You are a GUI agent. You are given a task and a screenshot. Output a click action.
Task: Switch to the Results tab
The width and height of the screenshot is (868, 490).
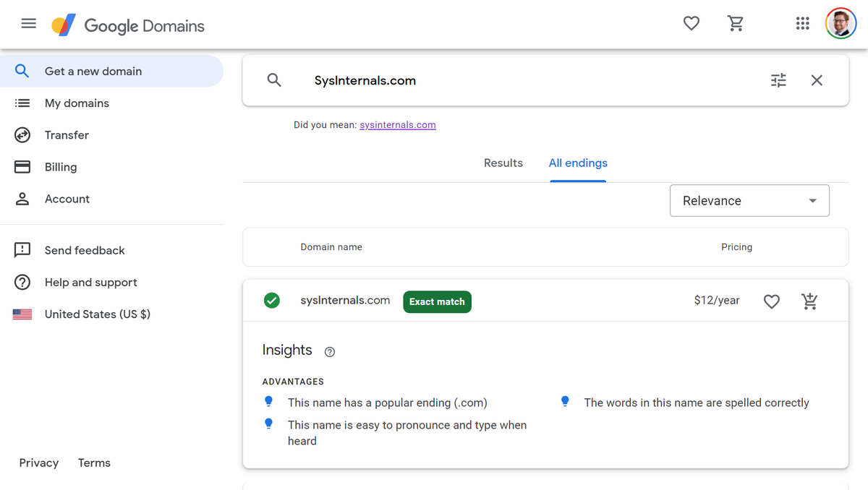pos(503,163)
